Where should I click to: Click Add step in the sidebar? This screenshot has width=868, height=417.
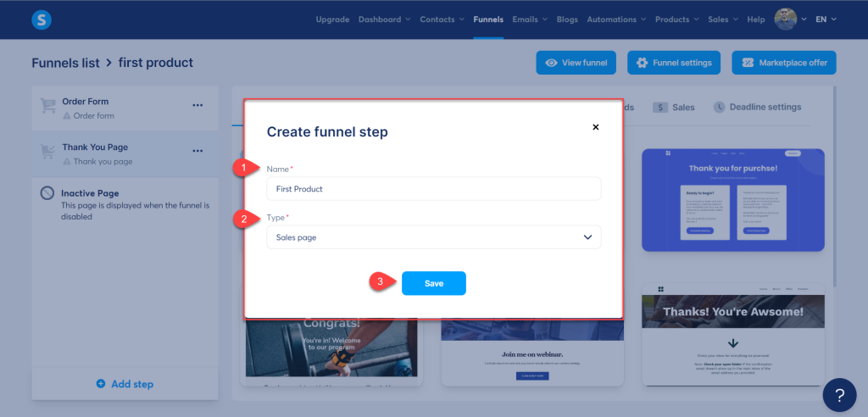coord(125,384)
